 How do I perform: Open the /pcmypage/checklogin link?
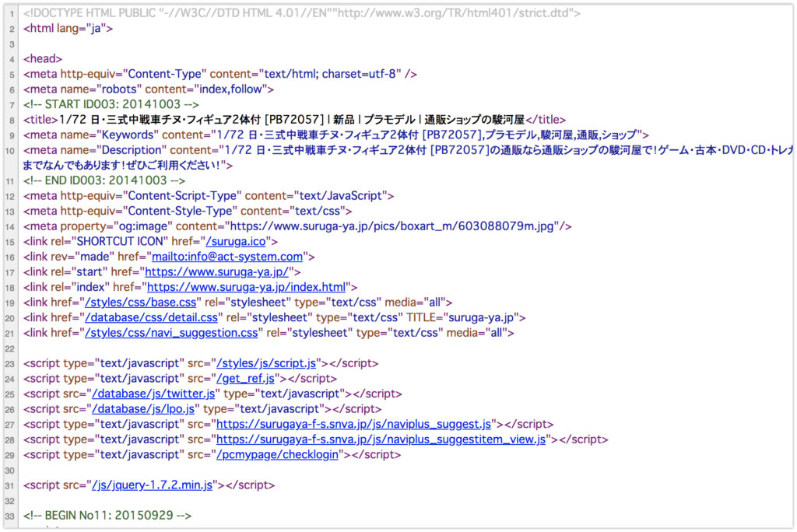pyautogui.click(x=278, y=455)
